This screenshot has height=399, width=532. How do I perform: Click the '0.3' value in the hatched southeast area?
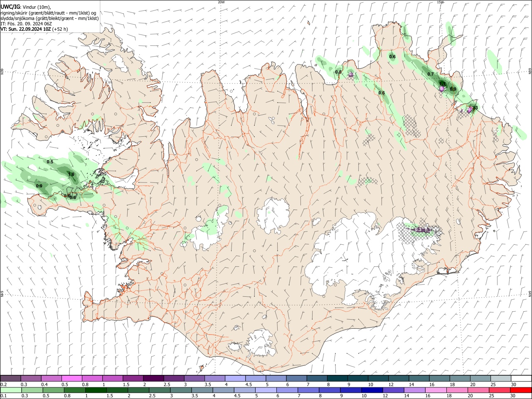coord(419,230)
